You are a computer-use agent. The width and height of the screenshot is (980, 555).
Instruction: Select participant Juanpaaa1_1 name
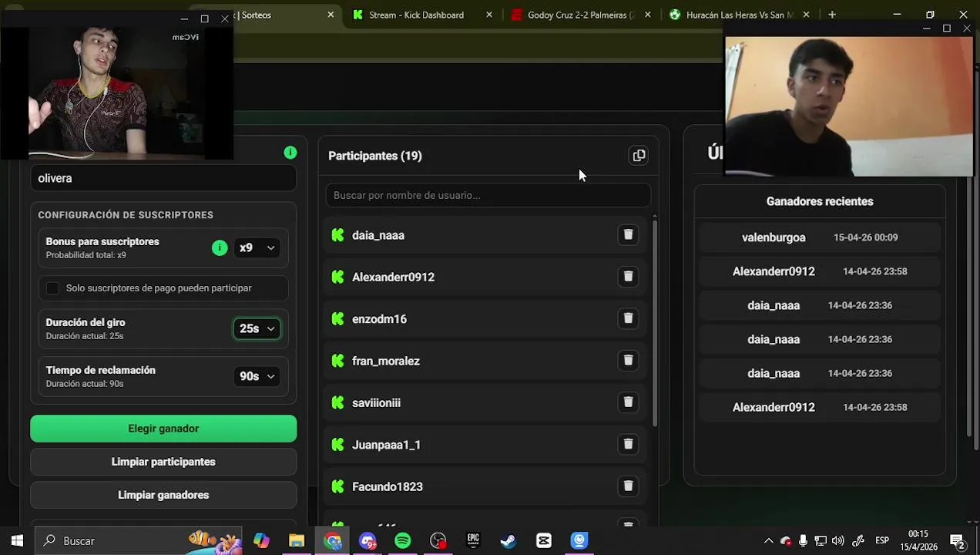386,445
